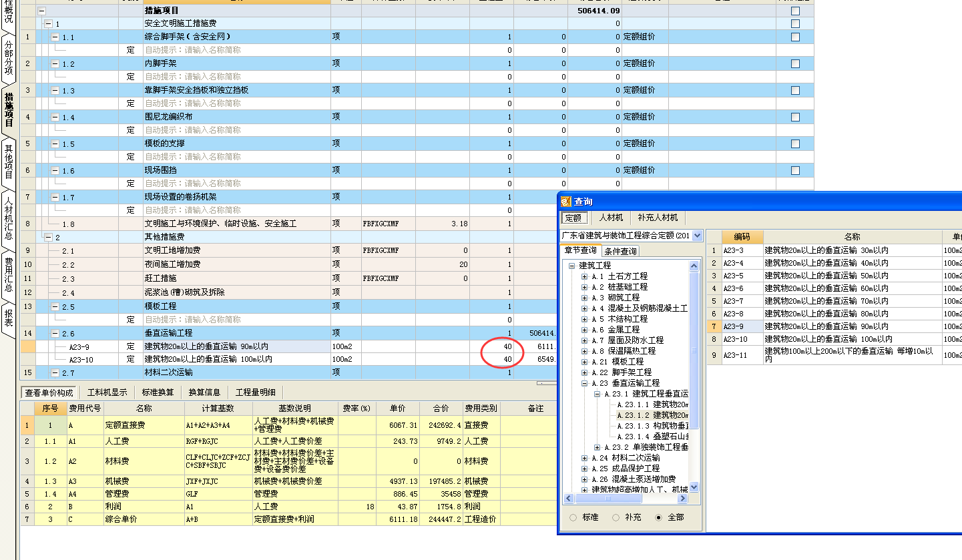Collapse node 1.3 in the measures table
The width and height of the screenshot is (962, 560).
[55, 91]
